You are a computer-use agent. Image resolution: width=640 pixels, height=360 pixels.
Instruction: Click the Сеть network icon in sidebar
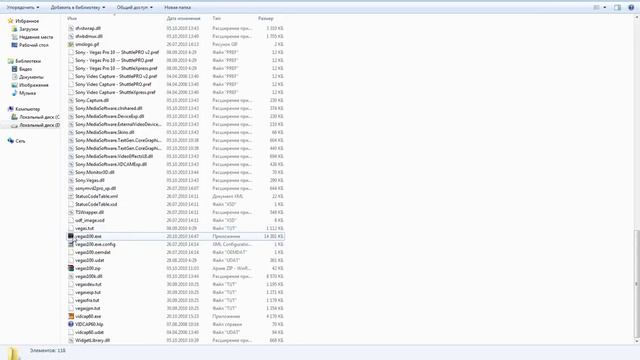click(11, 141)
